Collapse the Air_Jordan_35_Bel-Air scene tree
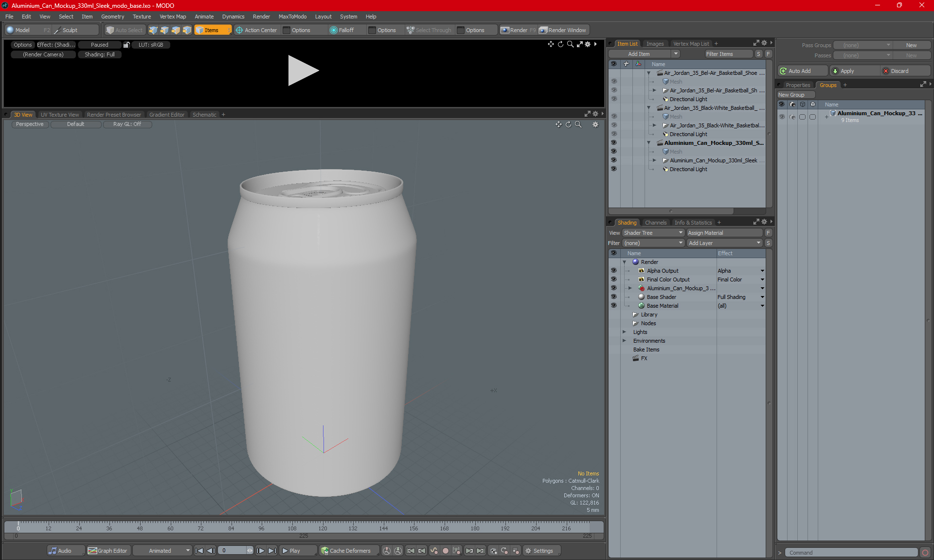Image resolution: width=934 pixels, height=560 pixels. tap(648, 73)
